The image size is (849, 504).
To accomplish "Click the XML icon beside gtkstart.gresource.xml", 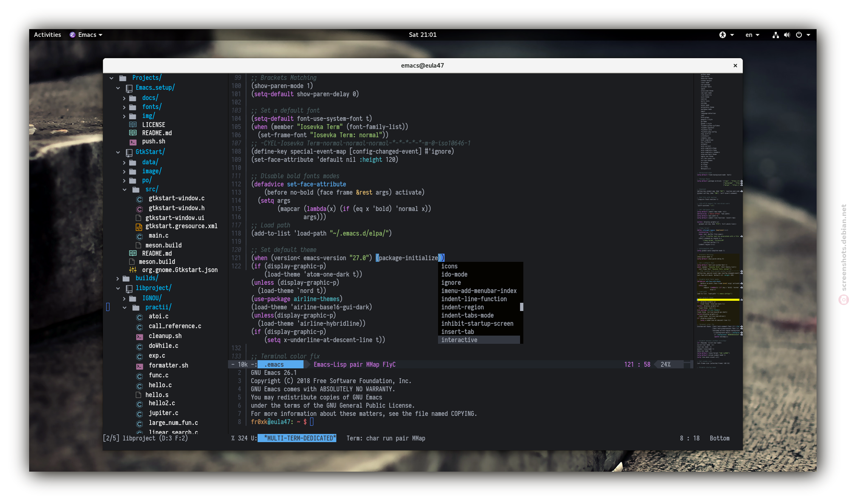I will (139, 227).
